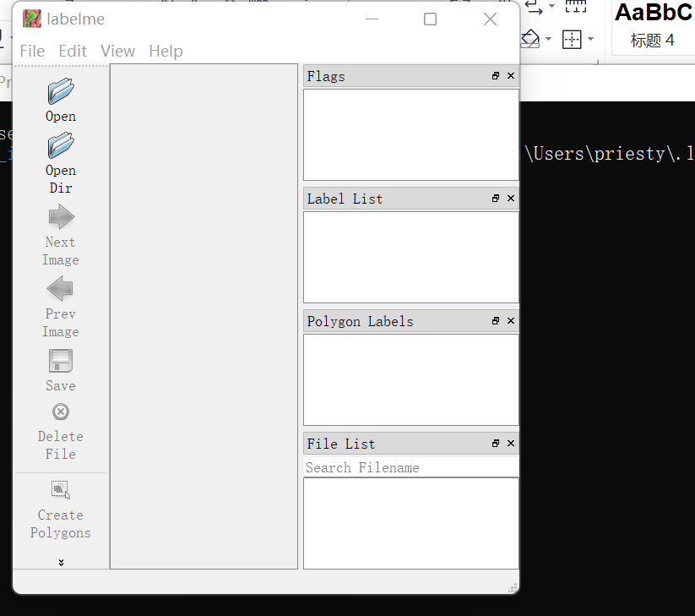Image resolution: width=695 pixels, height=616 pixels.
Task: Close the Flags panel
Action: coord(511,76)
